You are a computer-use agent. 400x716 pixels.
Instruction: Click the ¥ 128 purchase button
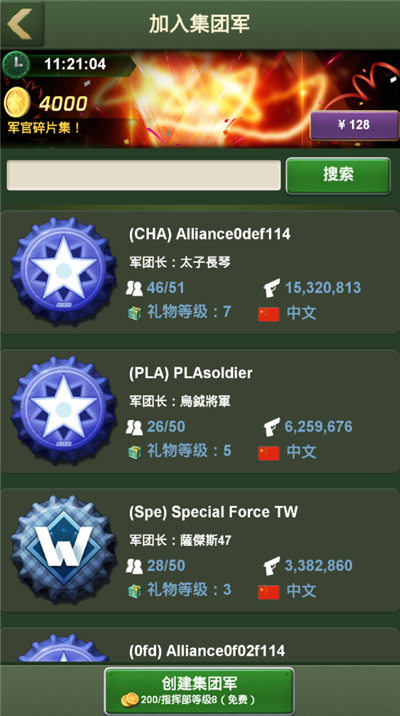(354, 125)
